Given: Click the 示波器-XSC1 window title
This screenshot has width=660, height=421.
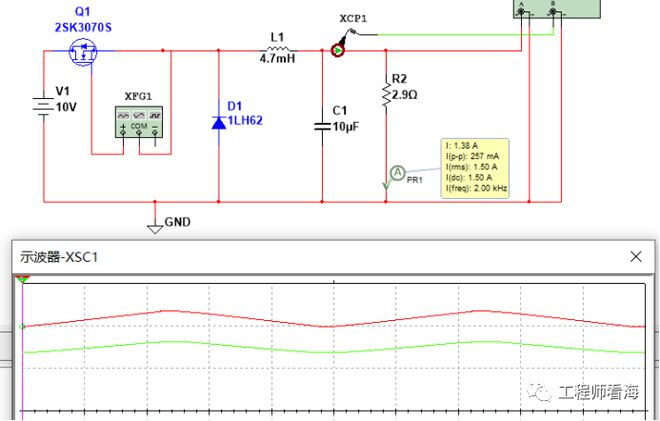Looking at the screenshot, I should [x=59, y=257].
